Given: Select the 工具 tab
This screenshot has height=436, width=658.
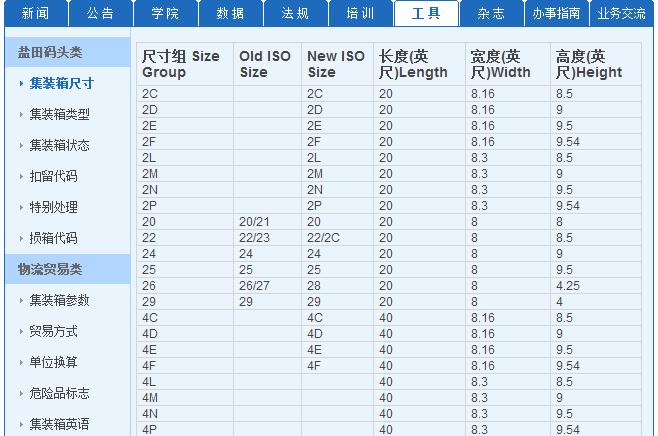Looking at the screenshot, I should pyautogui.click(x=426, y=13).
